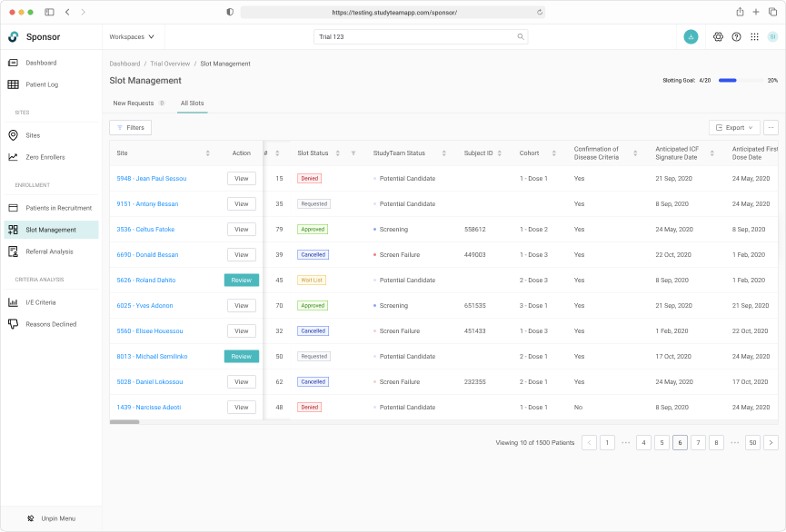Screen dimensions: 786x532
Task: Open Reasons Declined thumbs-down icon
Action: 14,324
